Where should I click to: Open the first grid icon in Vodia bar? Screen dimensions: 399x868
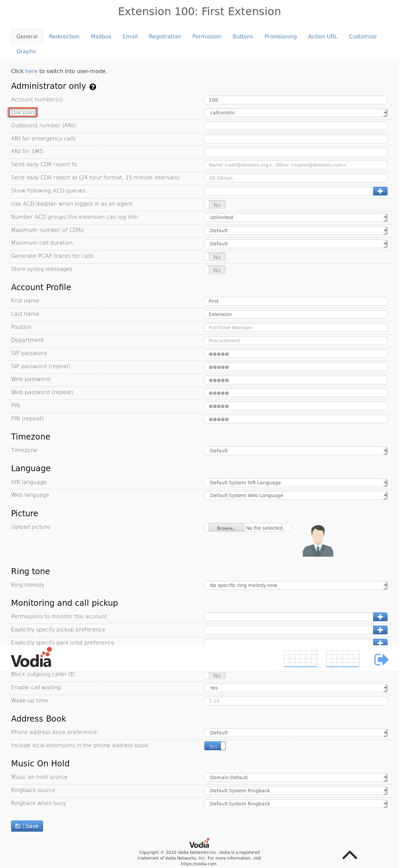tap(300, 659)
